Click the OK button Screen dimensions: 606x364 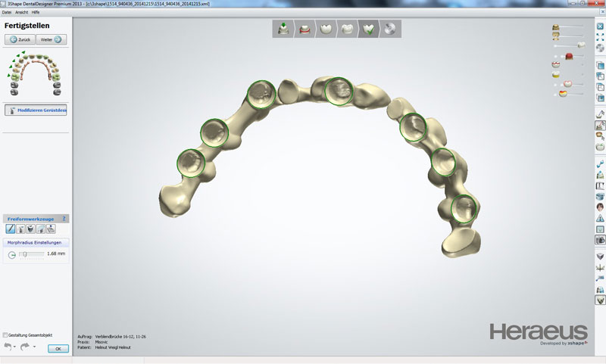tap(58, 349)
